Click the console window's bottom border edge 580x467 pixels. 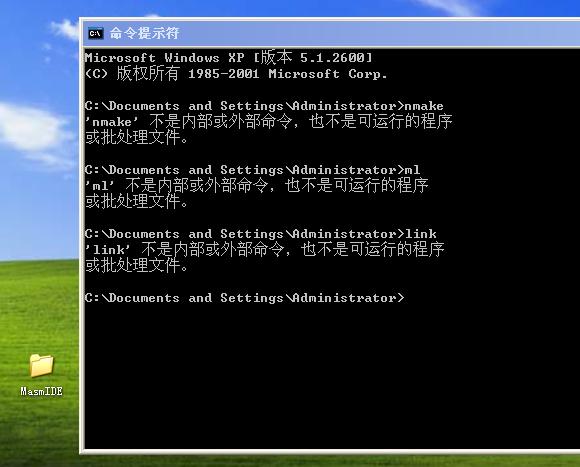pyautogui.click(x=329, y=451)
